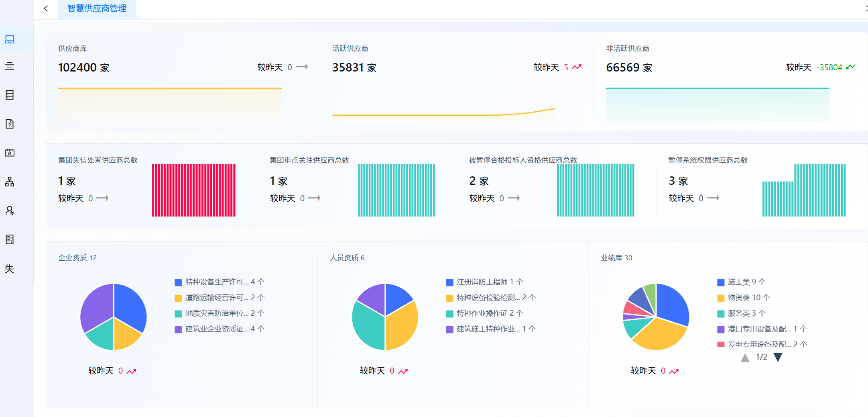Open the three-line list sidebar icon

click(x=10, y=66)
